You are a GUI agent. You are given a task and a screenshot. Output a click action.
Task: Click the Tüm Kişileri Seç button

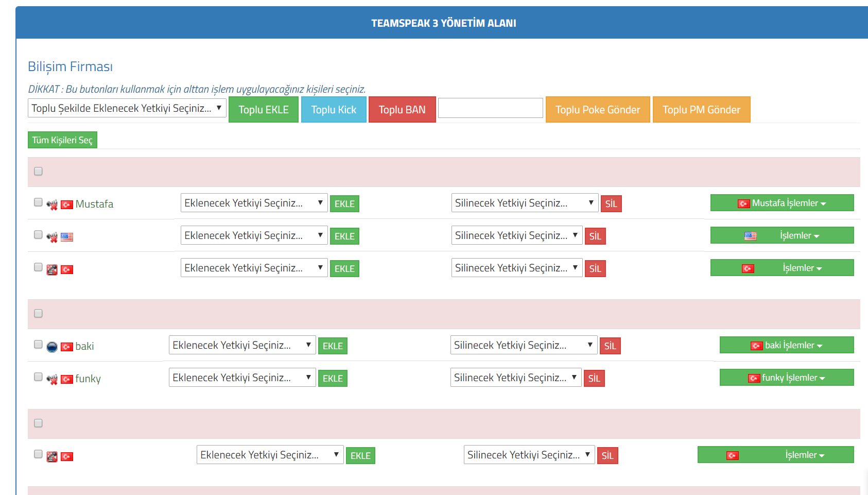coord(62,140)
